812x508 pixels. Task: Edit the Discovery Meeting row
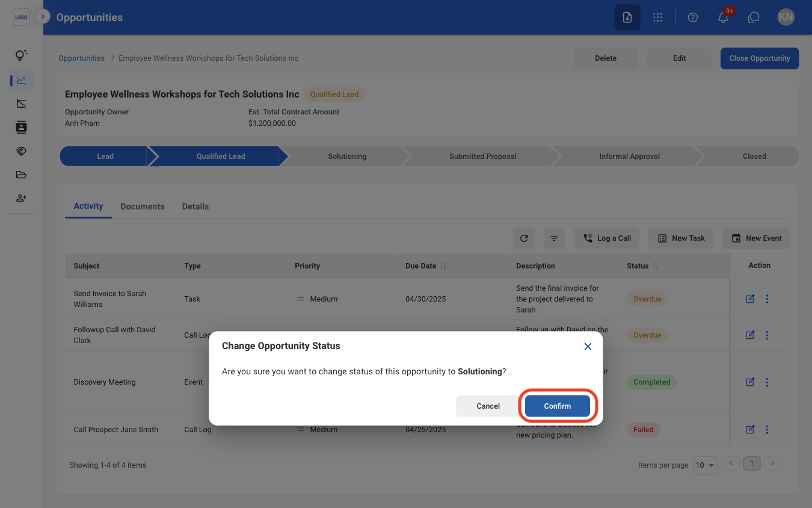click(x=750, y=382)
